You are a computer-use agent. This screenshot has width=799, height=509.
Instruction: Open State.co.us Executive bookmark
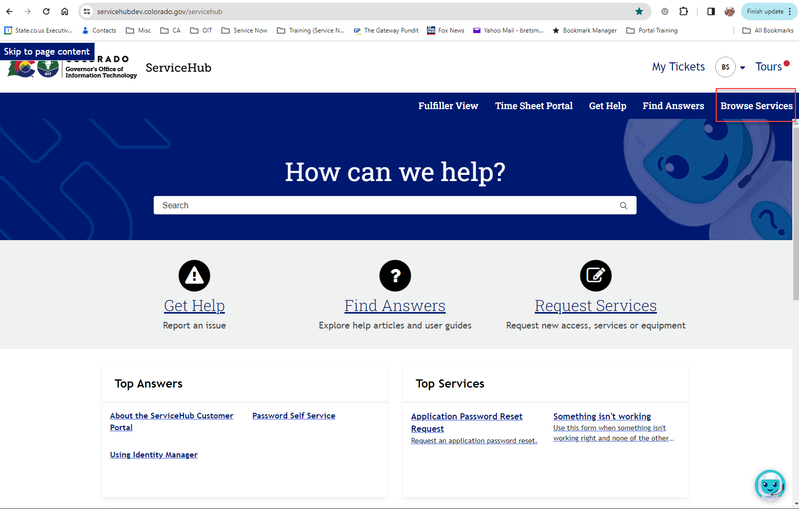(39, 31)
